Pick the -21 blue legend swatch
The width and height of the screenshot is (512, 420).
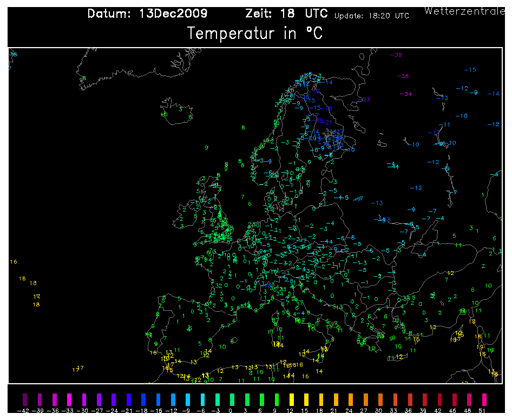(x=129, y=399)
